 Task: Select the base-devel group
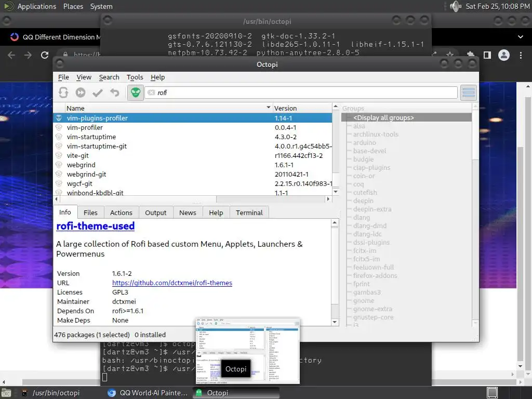tap(369, 151)
